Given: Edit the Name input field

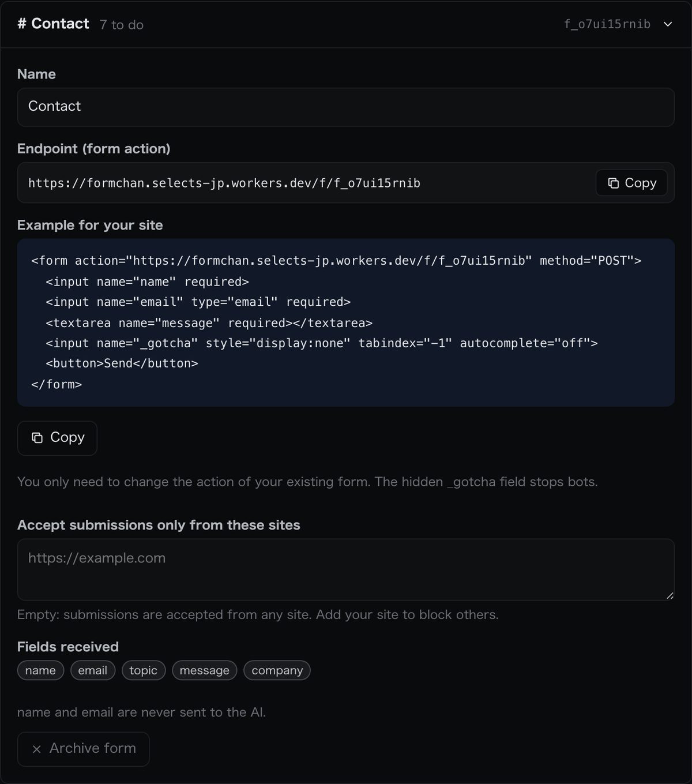Looking at the screenshot, I should pos(346,107).
